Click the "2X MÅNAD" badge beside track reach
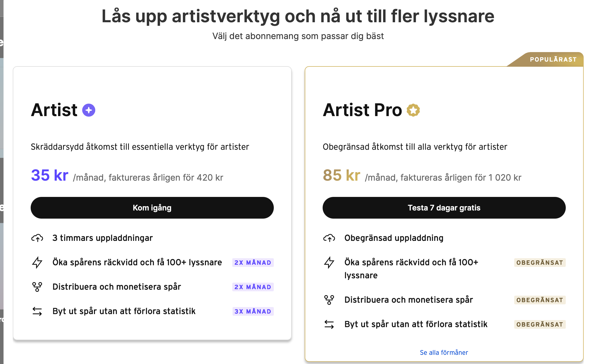Image resolution: width=591 pixels, height=364 pixels. click(253, 263)
